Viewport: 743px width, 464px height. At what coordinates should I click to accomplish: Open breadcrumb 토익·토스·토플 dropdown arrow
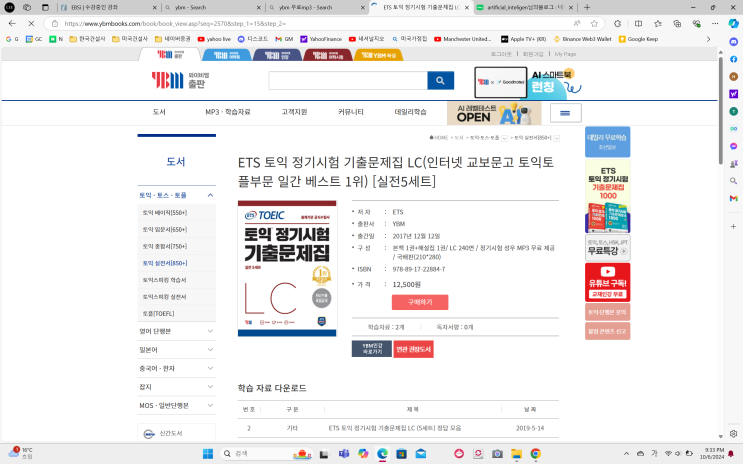[x=504, y=138]
